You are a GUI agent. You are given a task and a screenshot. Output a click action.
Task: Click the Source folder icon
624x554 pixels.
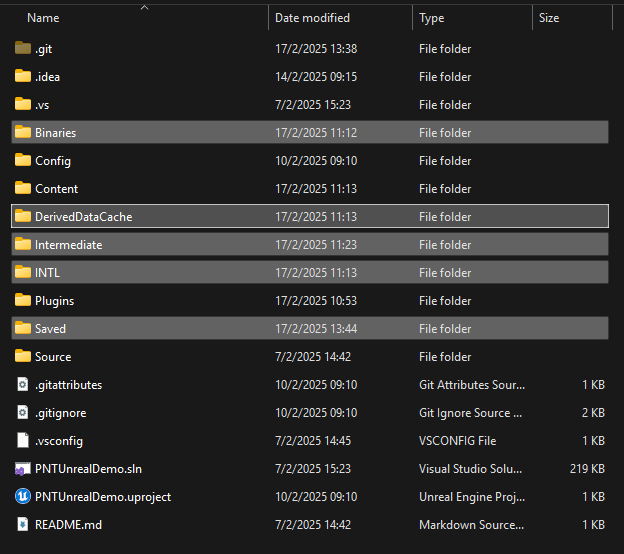point(23,356)
